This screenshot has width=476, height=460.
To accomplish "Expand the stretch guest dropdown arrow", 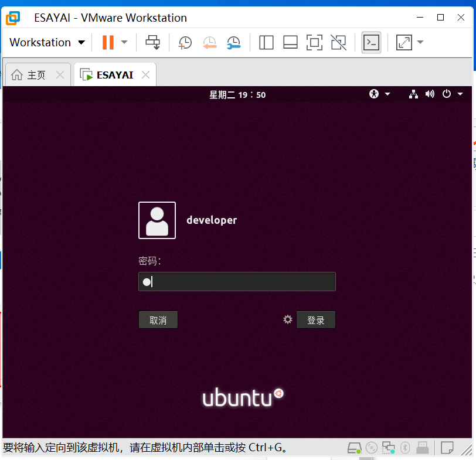I will [x=420, y=42].
